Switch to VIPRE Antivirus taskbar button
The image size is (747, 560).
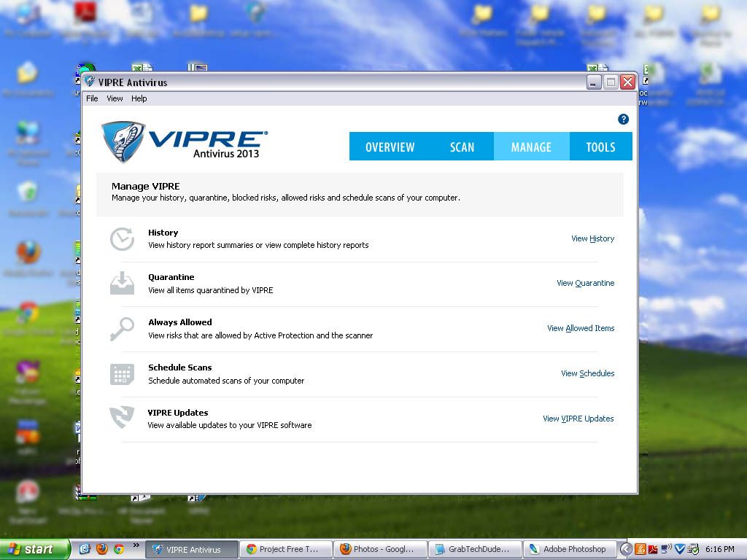click(191, 549)
